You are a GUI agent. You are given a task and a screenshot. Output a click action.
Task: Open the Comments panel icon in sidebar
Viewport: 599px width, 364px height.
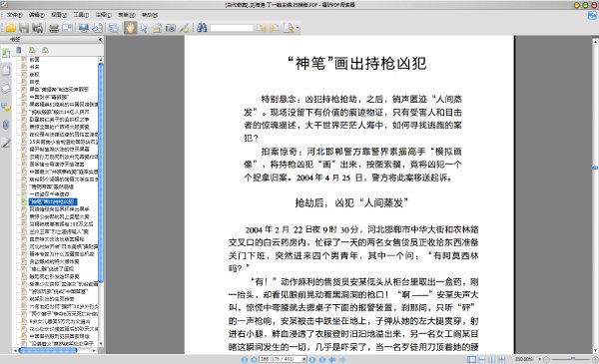point(6,107)
